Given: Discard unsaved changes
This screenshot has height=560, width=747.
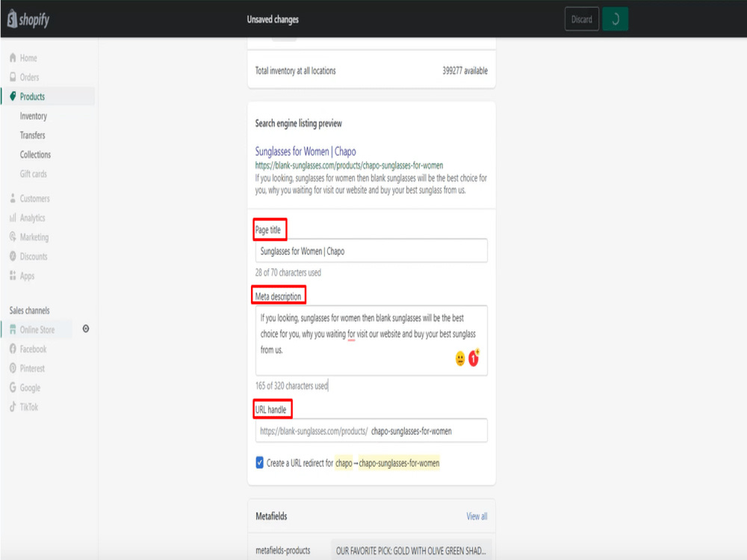Looking at the screenshot, I should click(x=582, y=19).
